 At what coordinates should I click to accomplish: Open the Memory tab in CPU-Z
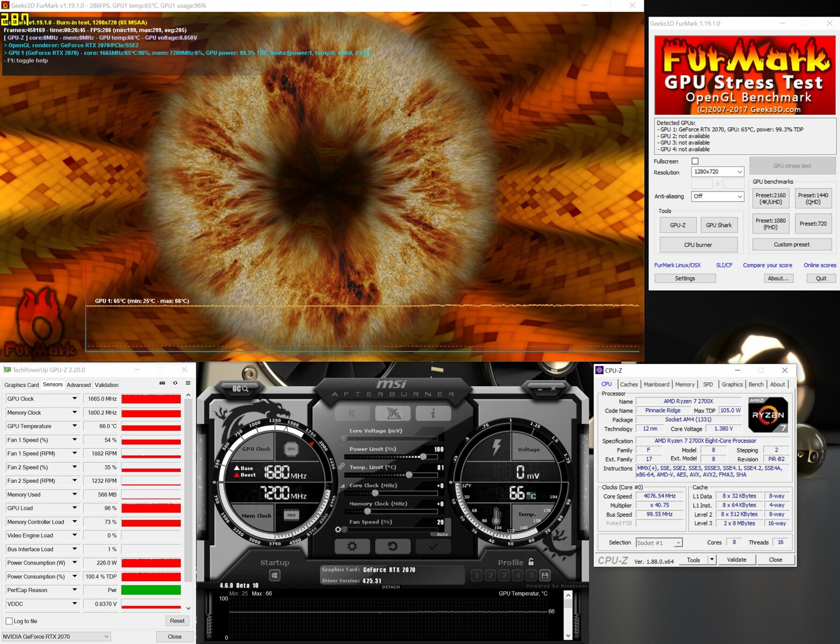[685, 384]
